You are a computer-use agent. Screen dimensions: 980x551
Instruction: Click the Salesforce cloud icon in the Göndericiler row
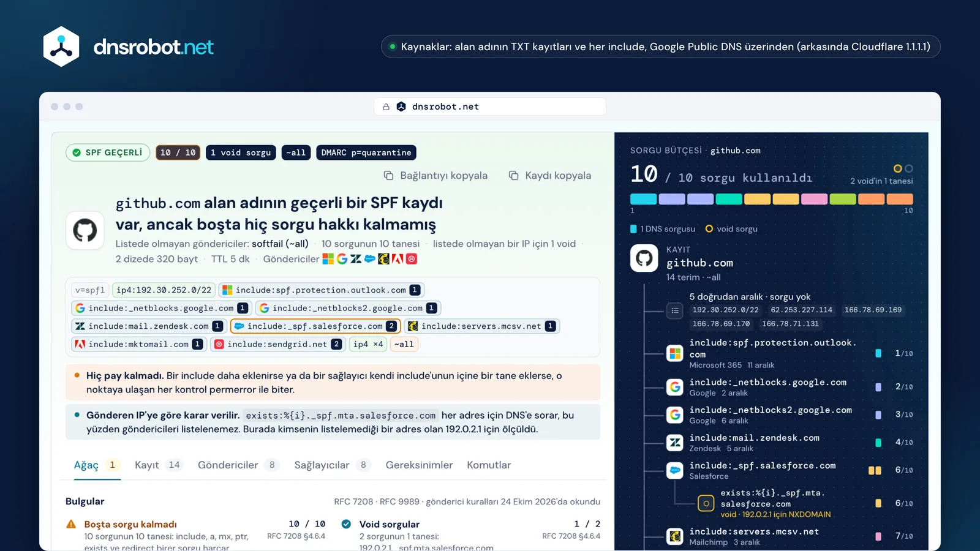[370, 259]
